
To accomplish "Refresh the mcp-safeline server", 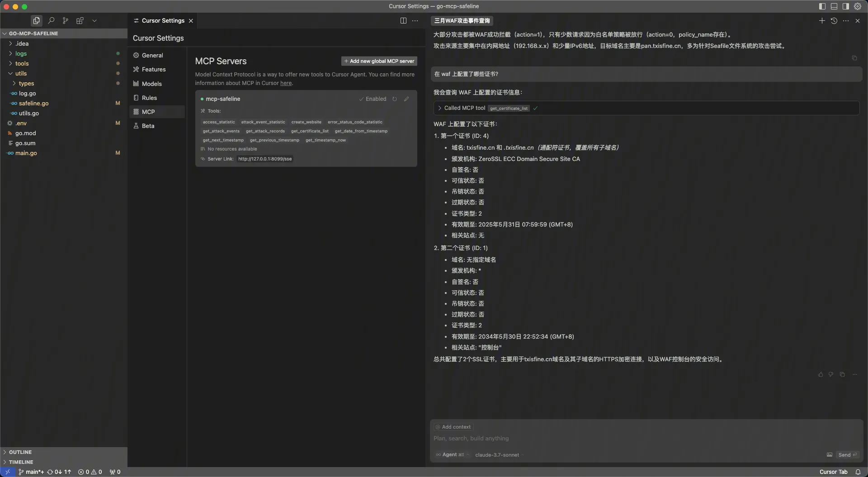I will [395, 99].
